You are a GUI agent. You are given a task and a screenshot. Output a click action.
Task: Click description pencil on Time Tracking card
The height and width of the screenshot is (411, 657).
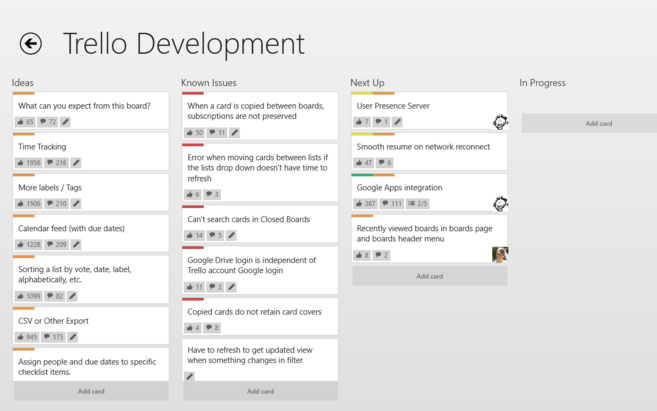pyautogui.click(x=76, y=163)
